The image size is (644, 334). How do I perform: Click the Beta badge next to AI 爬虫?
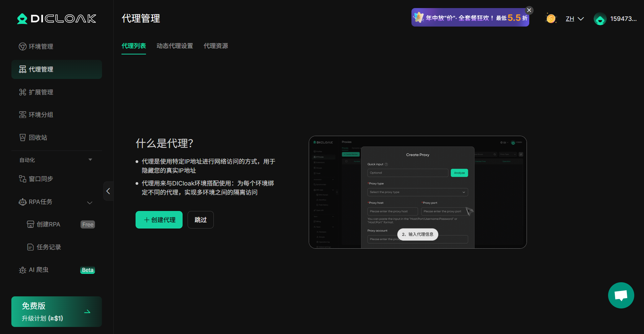88,270
